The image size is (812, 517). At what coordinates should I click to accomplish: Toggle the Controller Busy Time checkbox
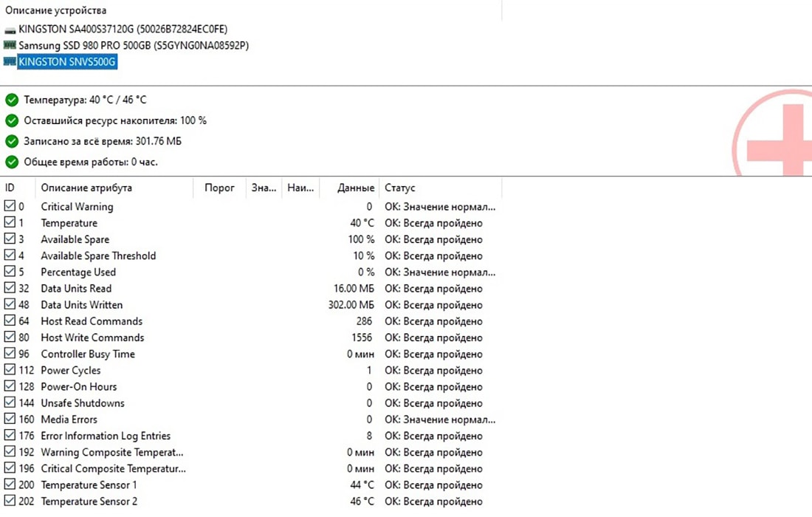point(10,353)
